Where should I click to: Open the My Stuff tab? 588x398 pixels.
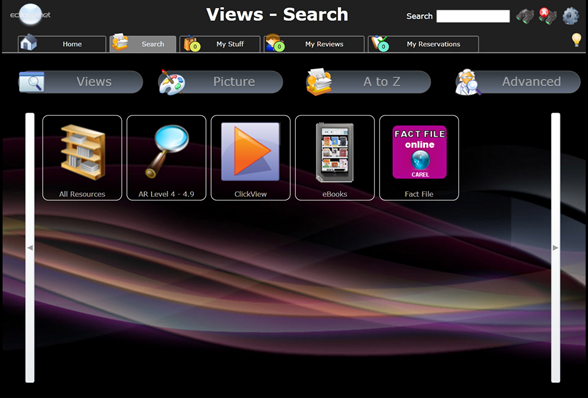pos(220,44)
